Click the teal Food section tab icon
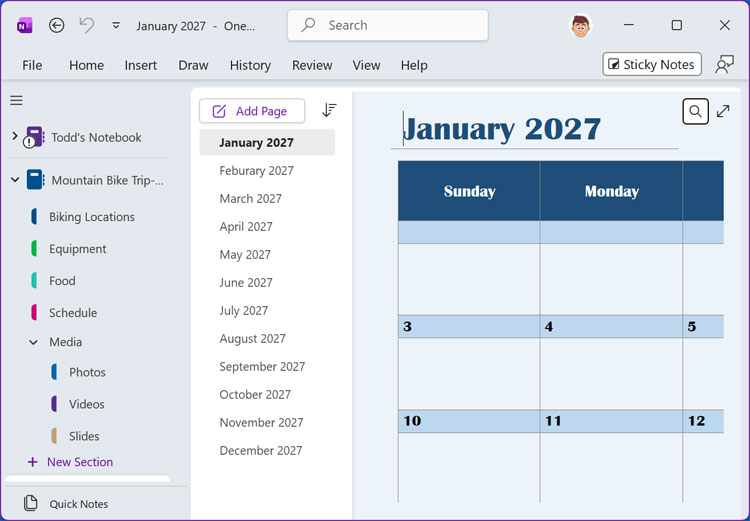 [x=34, y=280]
